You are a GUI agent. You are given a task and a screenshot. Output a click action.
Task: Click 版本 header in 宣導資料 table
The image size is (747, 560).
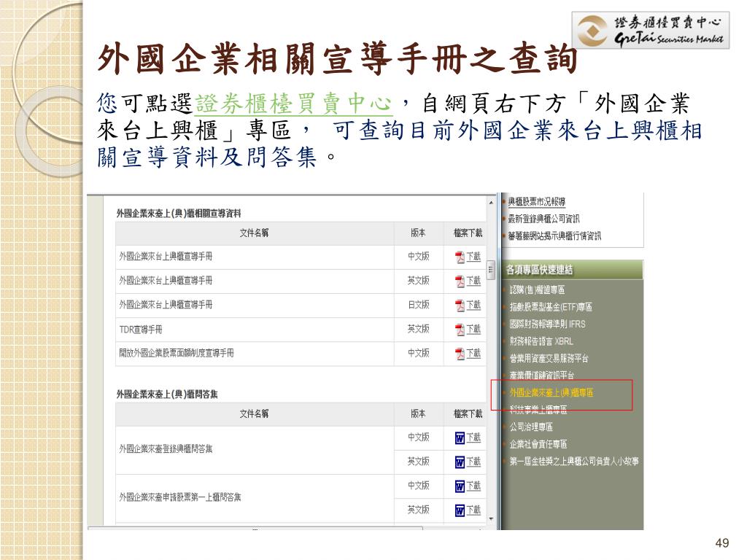point(418,233)
